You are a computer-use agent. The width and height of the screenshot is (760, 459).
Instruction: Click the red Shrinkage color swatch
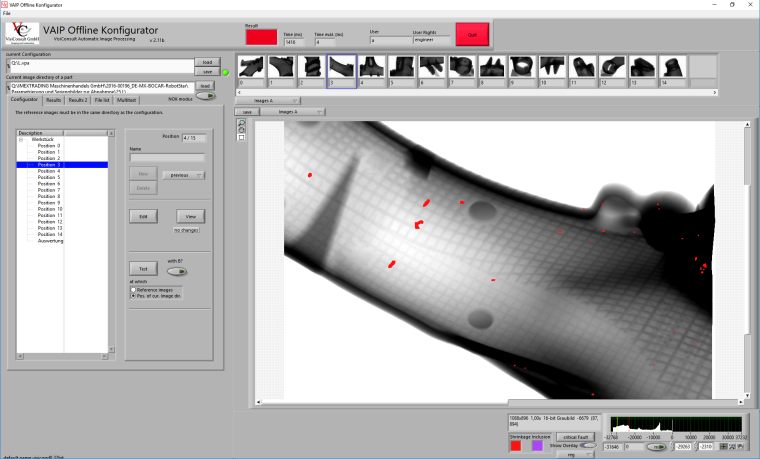pos(516,445)
